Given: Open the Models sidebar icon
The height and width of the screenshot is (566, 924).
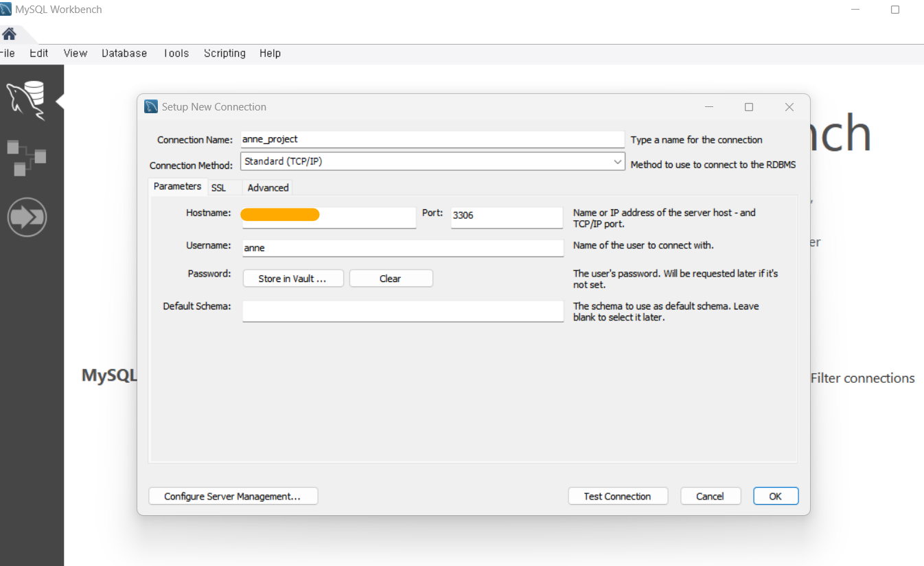Looking at the screenshot, I should pos(26,157).
